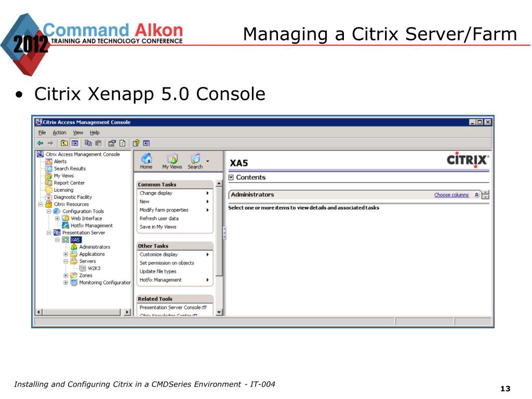Click the tree pane scroll-left arrow
Image resolution: width=532 pixels, height=399 pixels.
click(39, 312)
